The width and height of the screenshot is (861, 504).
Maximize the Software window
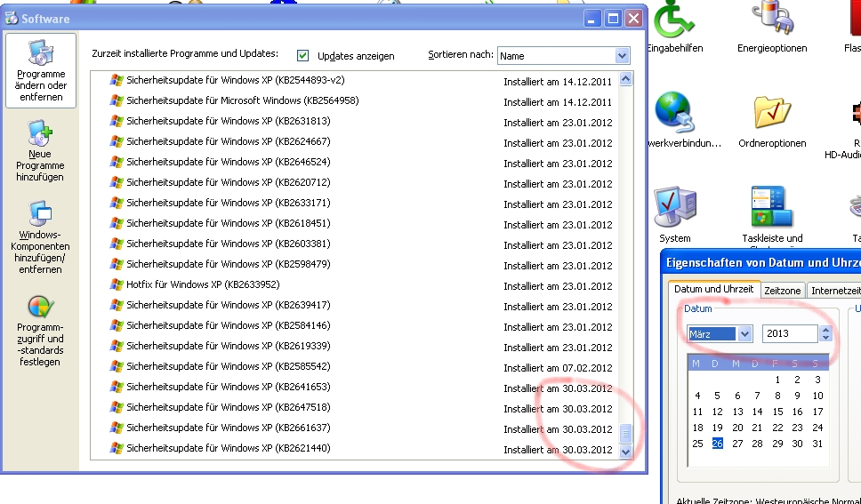(614, 19)
